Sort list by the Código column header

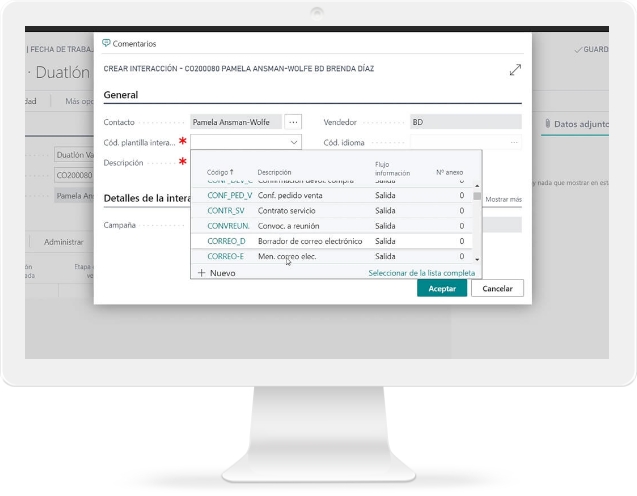tap(217, 172)
